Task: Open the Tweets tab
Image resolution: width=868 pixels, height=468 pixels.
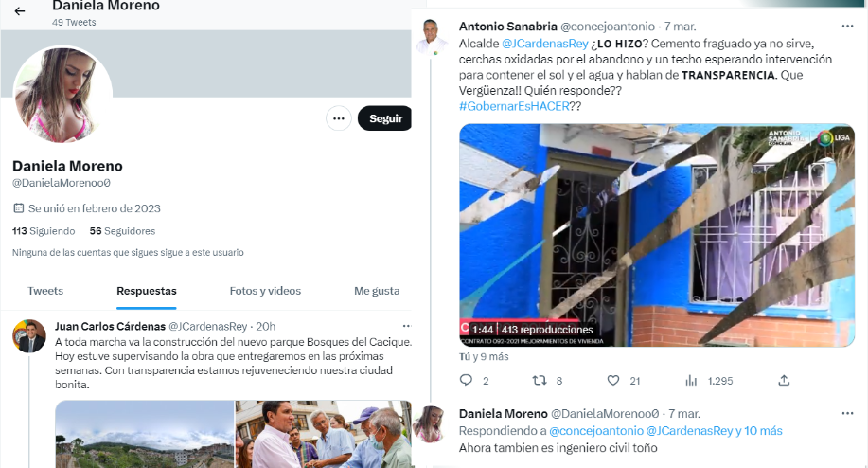Action: 45,291
